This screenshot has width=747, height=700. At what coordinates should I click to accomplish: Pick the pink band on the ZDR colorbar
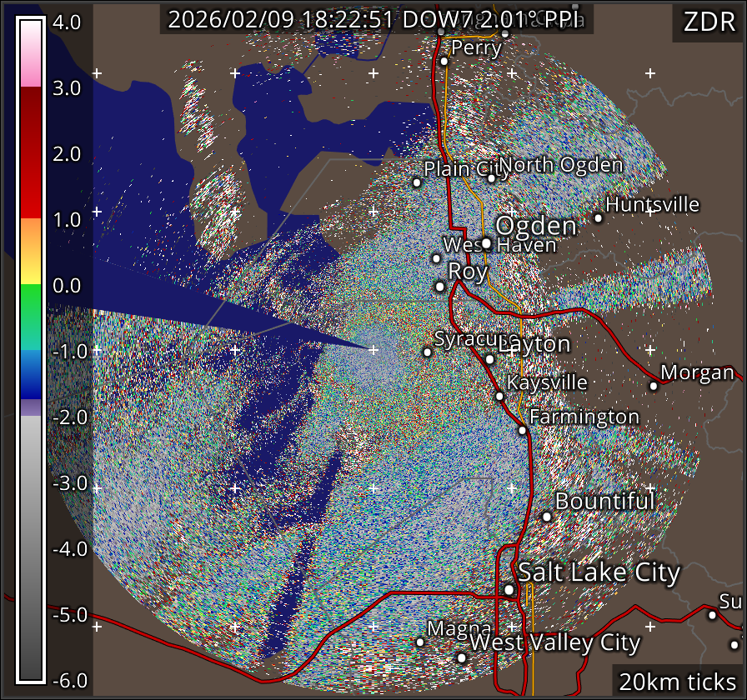(x=31, y=73)
